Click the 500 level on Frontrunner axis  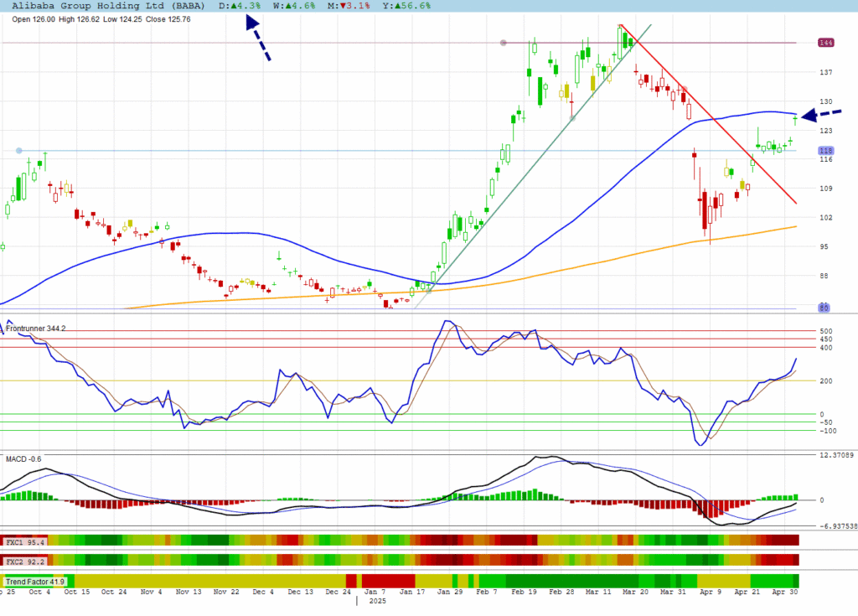point(825,331)
